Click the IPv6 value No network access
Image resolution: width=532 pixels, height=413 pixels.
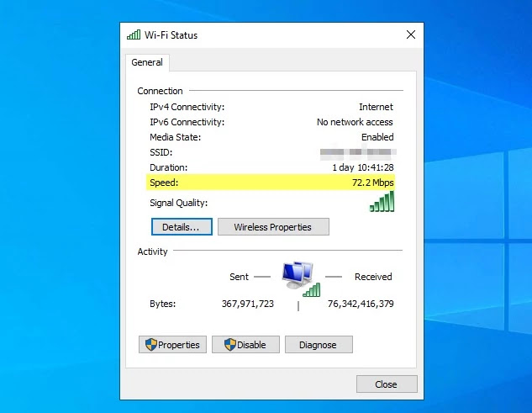pyautogui.click(x=355, y=122)
